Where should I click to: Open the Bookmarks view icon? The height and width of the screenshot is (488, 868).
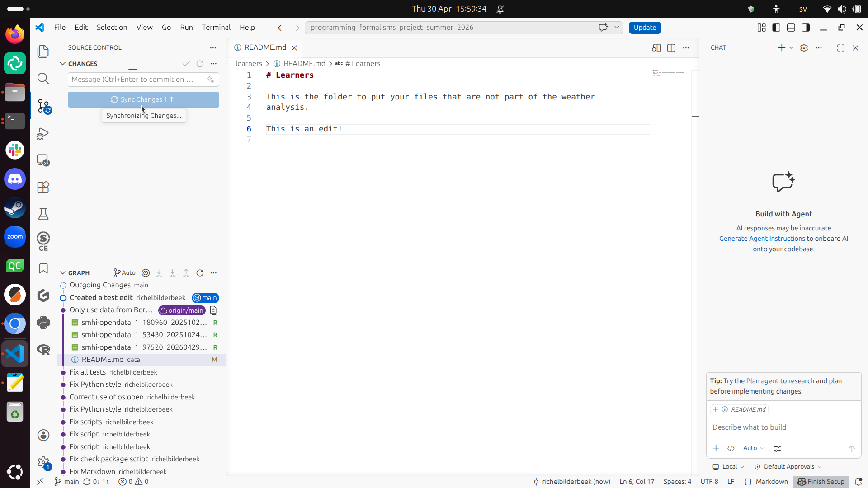(x=43, y=268)
